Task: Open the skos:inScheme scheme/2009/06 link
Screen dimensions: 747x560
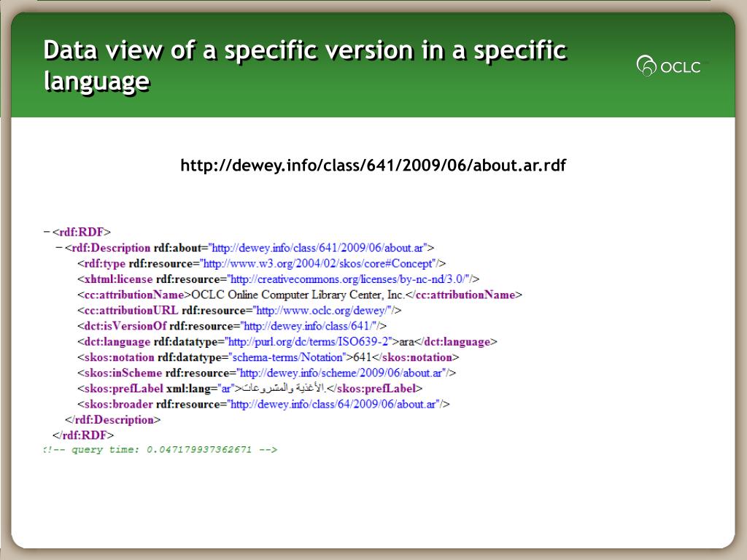Action: (x=341, y=373)
